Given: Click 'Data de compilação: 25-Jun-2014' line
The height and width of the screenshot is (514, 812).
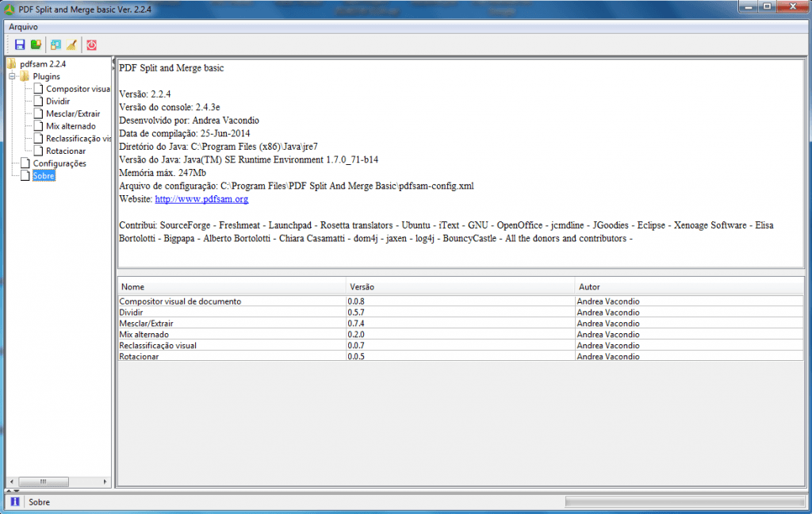Looking at the screenshot, I should (184, 134).
